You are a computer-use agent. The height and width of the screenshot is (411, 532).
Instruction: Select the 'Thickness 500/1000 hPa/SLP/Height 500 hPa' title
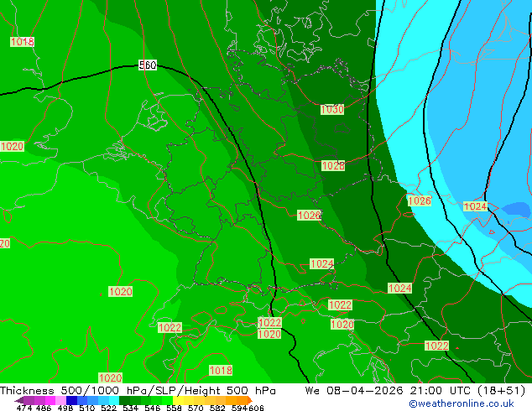coord(138,391)
